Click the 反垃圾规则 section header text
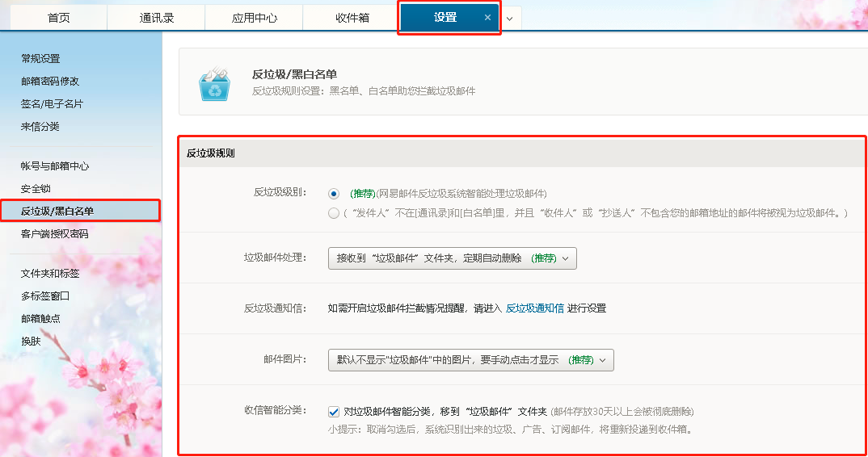 click(210, 153)
